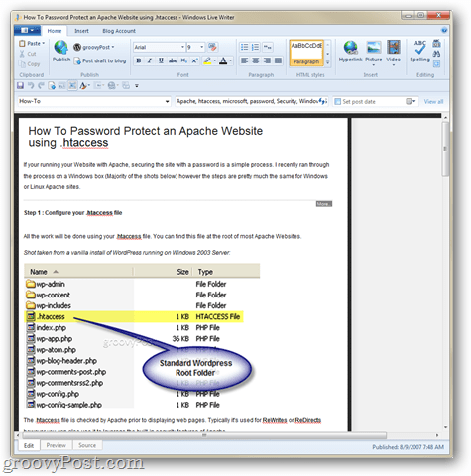
Task: Click the post title heading text
Action: (146, 137)
